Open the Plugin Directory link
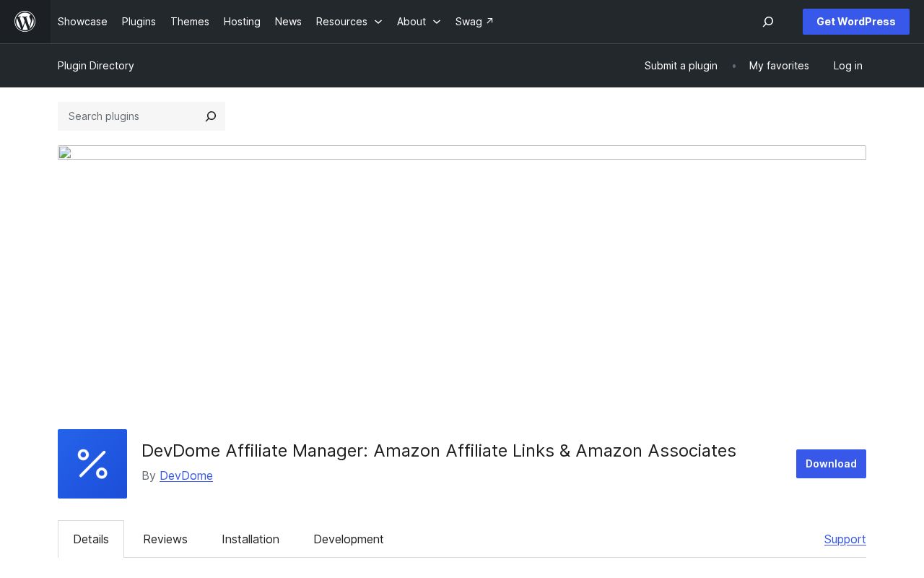The height and width of the screenshot is (578, 924). (x=96, y=66)
